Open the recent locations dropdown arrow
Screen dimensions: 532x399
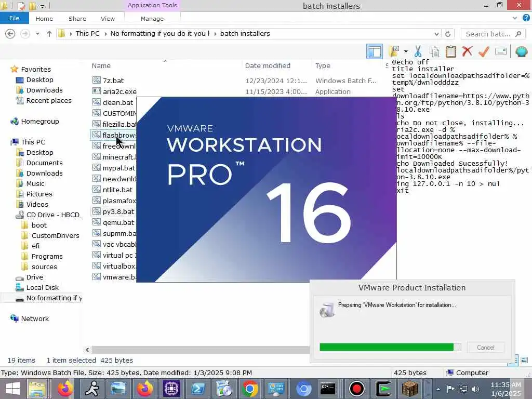click(x=37, y=34)
